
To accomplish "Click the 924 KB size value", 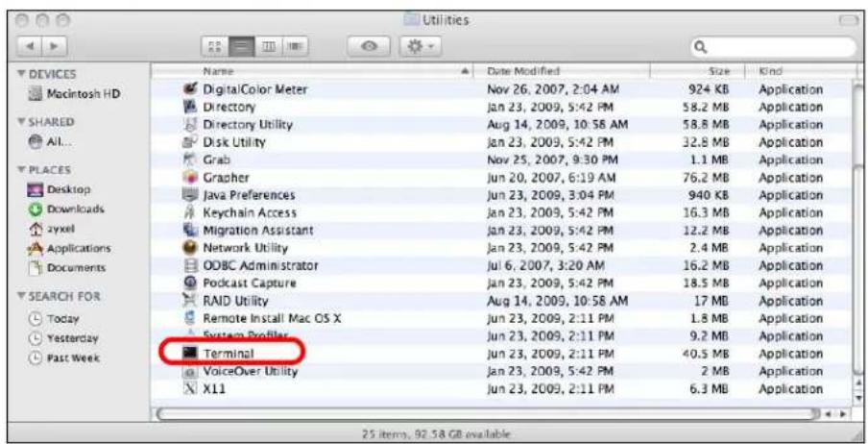I will point(709,89).
